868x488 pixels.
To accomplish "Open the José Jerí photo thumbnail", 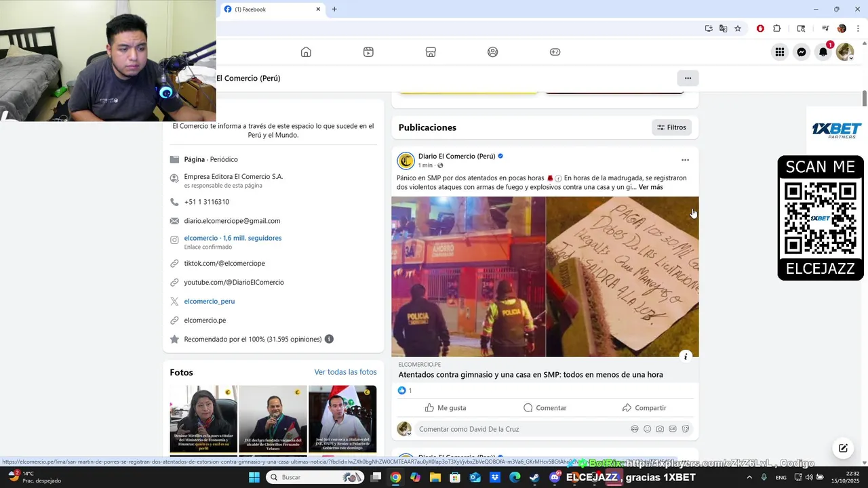I will pyautogui.click(x=342, y=420).
